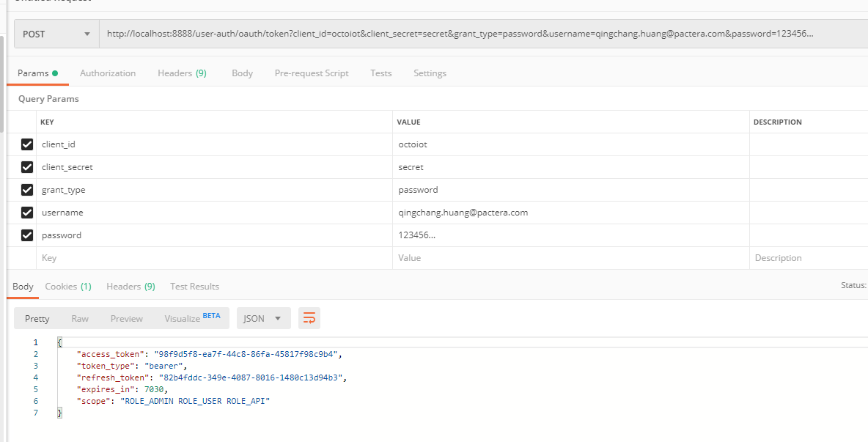Viewport: 868px width, 442px height.
Task: Click the expires_in value 7030
Action: click(x=154, y=389)
